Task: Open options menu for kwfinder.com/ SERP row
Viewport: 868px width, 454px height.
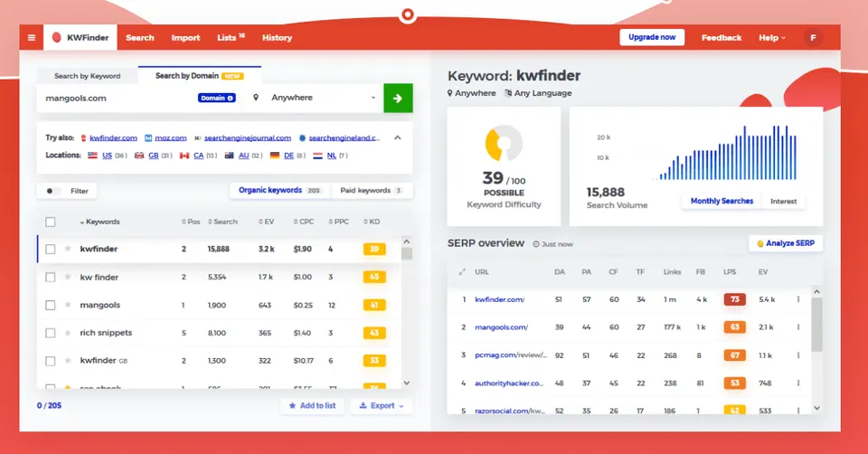Action: coord(798,299)
